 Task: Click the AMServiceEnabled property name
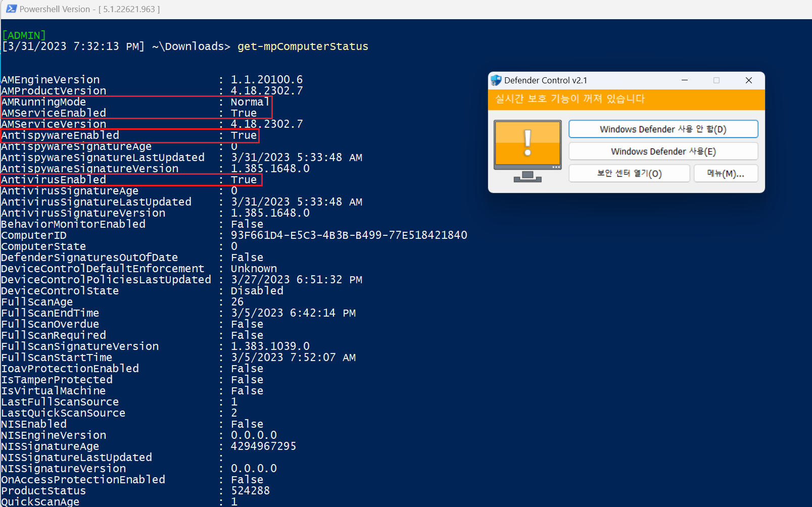click(x=54, y=113)
